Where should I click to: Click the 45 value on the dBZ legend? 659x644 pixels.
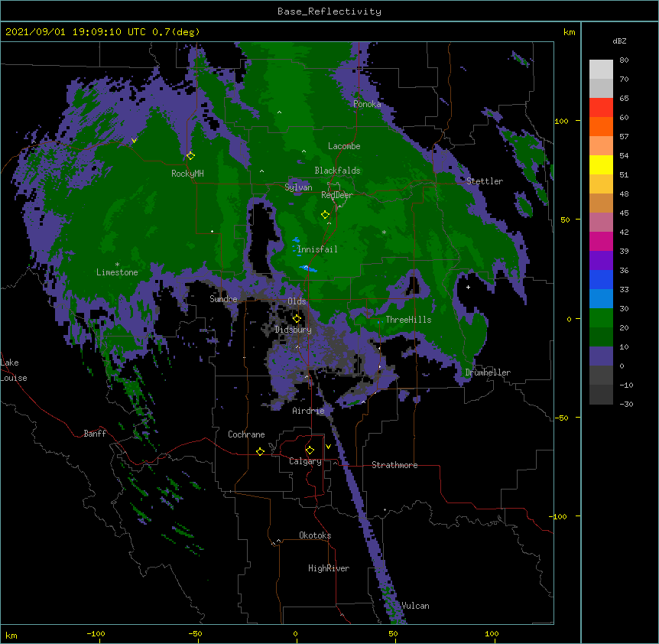click(624, 213)
